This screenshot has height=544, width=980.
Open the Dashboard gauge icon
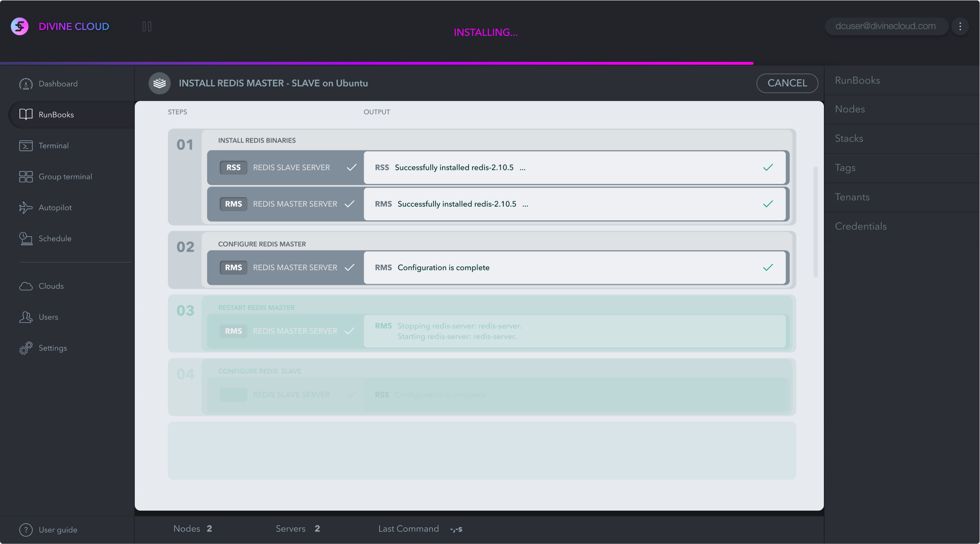pos(26,84)
